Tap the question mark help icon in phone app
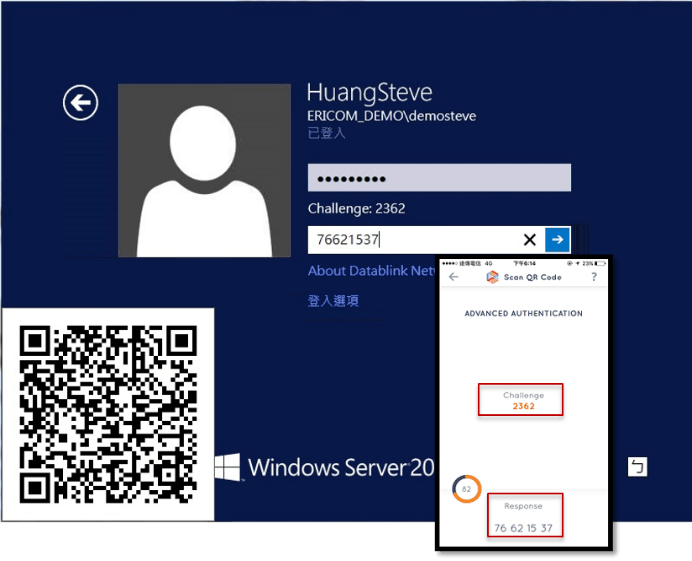 pos(594,277)
